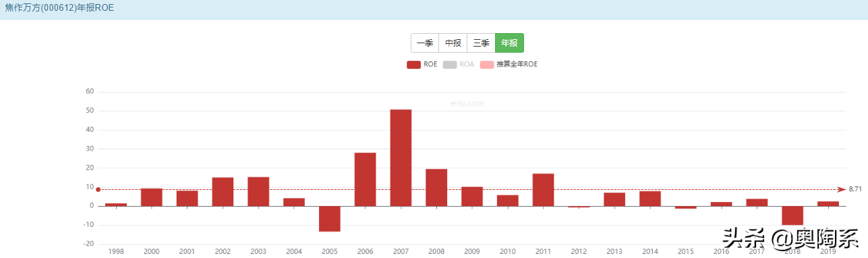Click the 2006 ROE bar
This screenshot has width=868, height=258.
pos(365,179)
